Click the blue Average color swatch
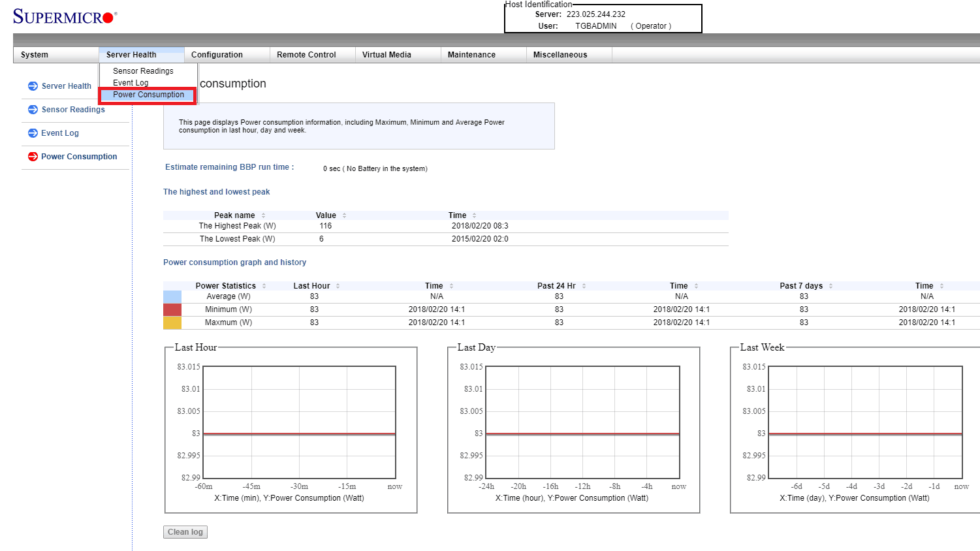Image resolution: width=980 pixels, height=551 pixels. point(172,296)
